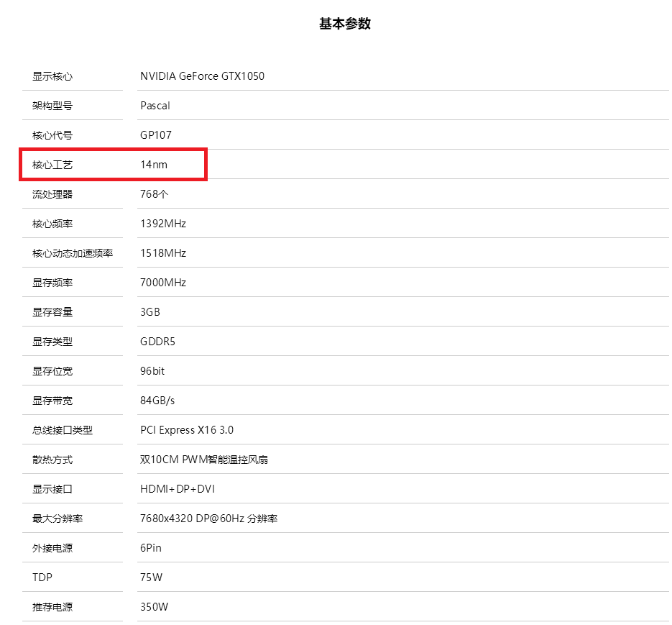Select the 散热方式 label
This screenshot has height=625, width=672.
coord(52,460)
